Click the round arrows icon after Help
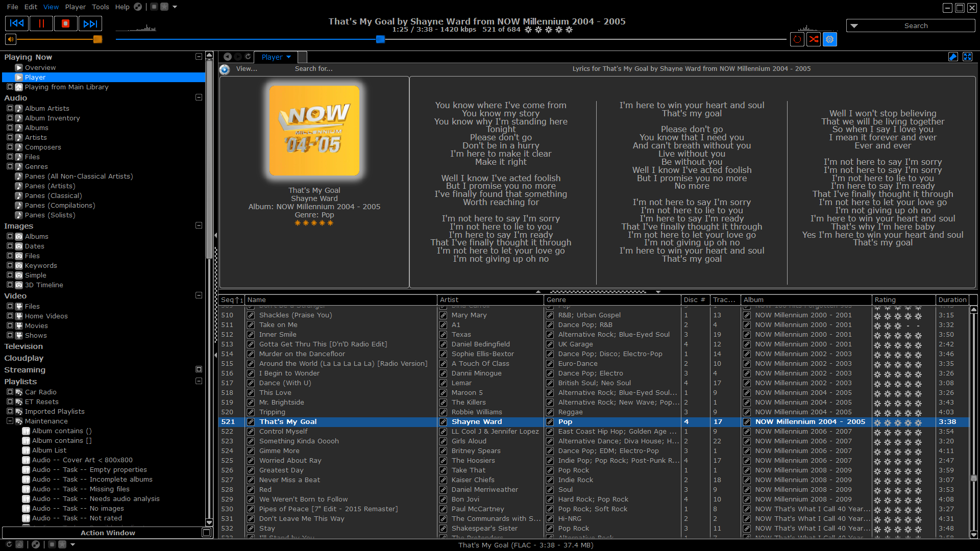Viewport: 980px width, 551px height. [138, 7]
